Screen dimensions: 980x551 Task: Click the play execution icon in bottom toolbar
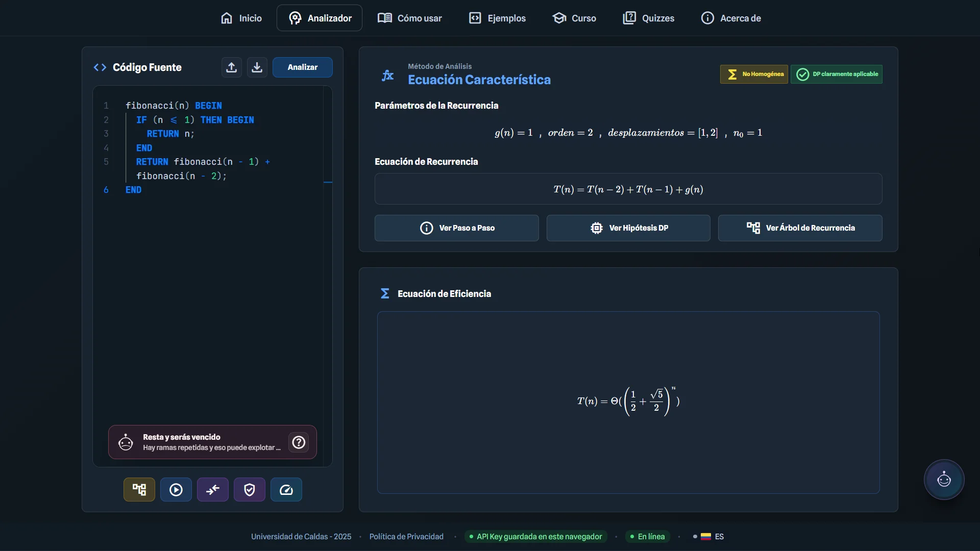[x=176, y=490]
